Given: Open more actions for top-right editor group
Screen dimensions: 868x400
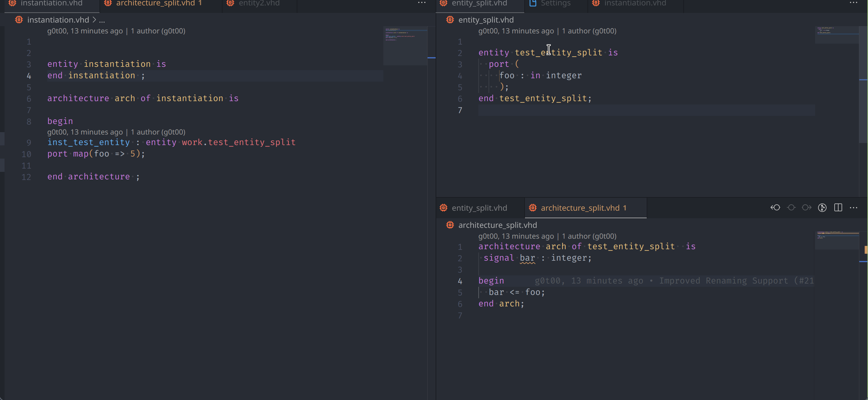Looking at the screenshot, I should coord(854,3).
